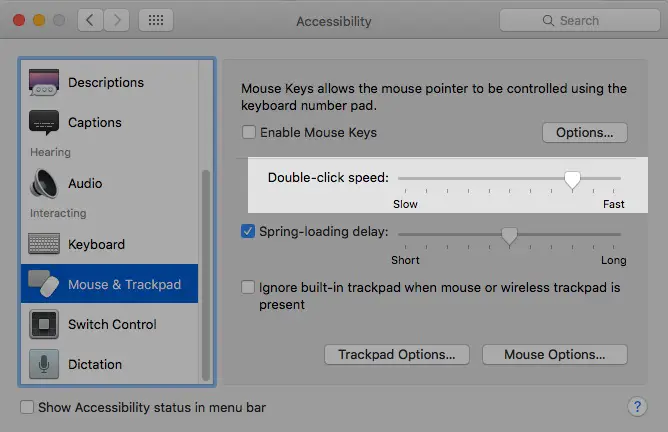The width and height of the screenshot is (668, 432).
Task: Open Mouse Options
Action: (x=554, y=354)
